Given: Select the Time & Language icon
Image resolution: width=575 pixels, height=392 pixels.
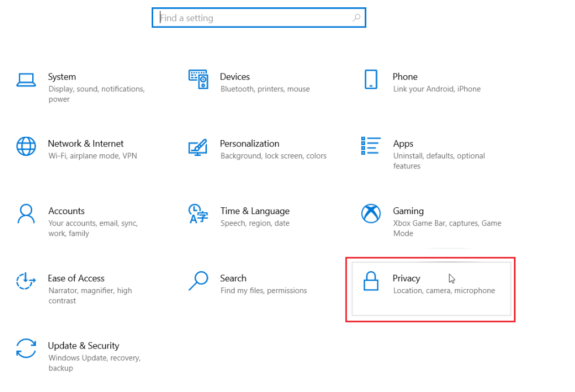Looking at the screenshot, I should tap(198, 214).
